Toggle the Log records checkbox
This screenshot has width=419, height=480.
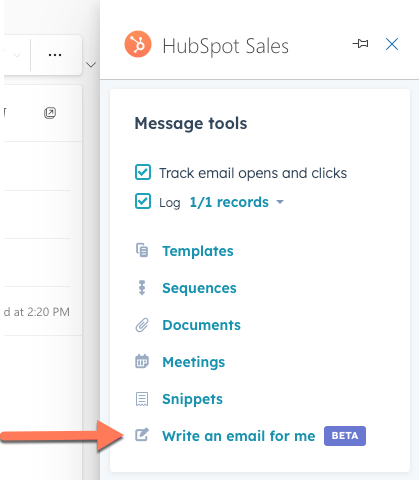(143, 201)
